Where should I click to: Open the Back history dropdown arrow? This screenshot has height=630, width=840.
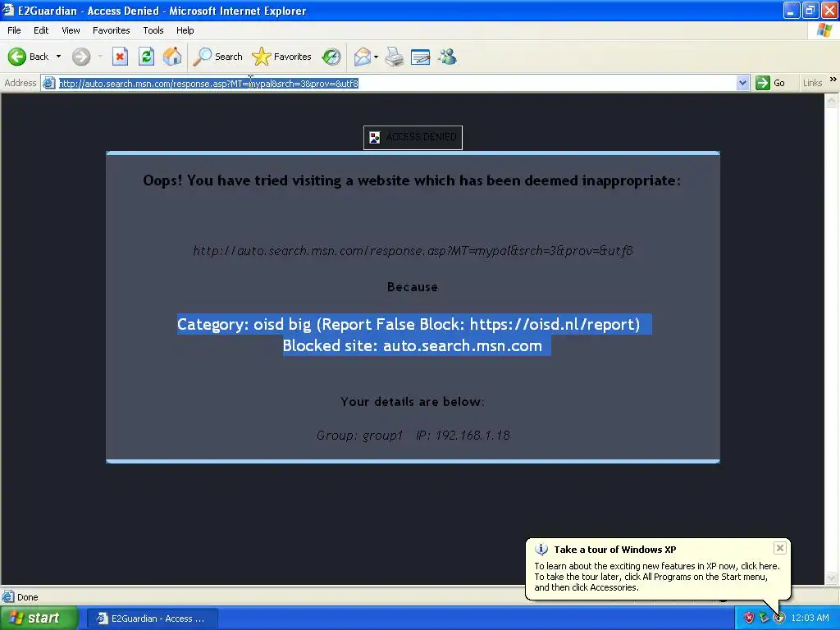point(58,57)
